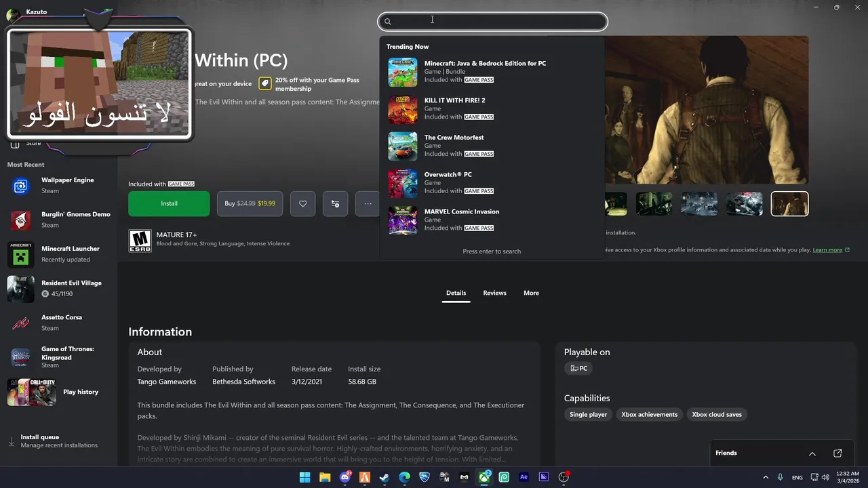Click inside the search input field
This screenshot has width=868, height=488.
(492, 22)
